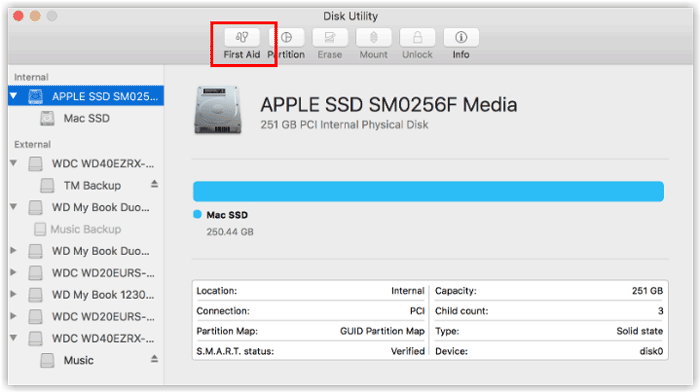700x392 pixels.
Task: Eject the Music volume
Action: 154,359
